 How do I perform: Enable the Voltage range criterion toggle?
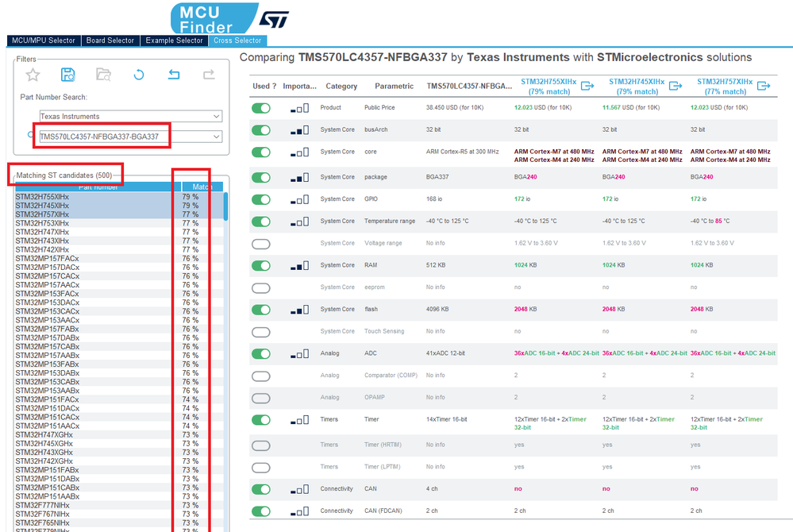pos(261,245)
